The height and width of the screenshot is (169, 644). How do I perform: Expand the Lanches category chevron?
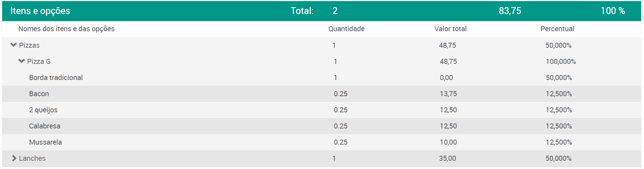point(14,158)
